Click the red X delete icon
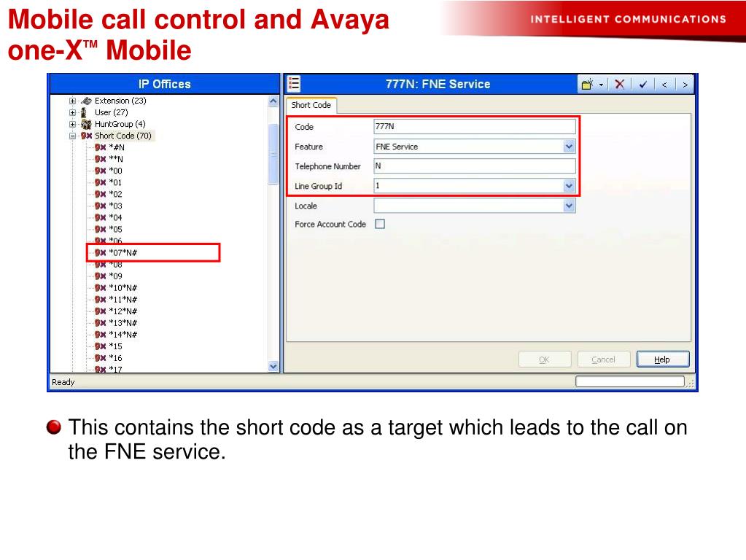Image resolution: width=746 pixels, height=560 pixels. tap(619, 84)
